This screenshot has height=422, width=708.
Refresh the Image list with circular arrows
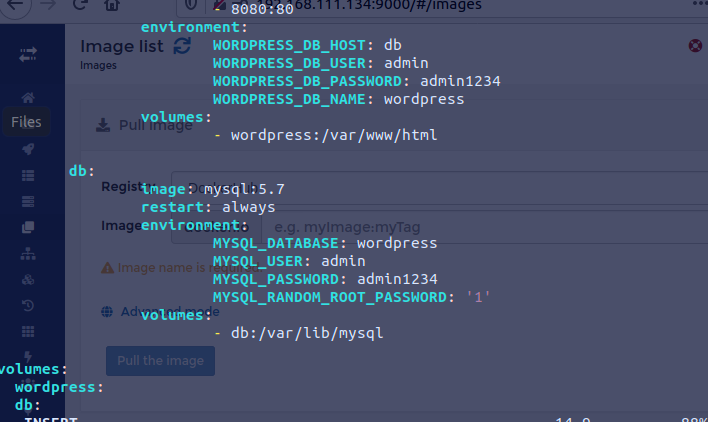click(x=182, y=46)
